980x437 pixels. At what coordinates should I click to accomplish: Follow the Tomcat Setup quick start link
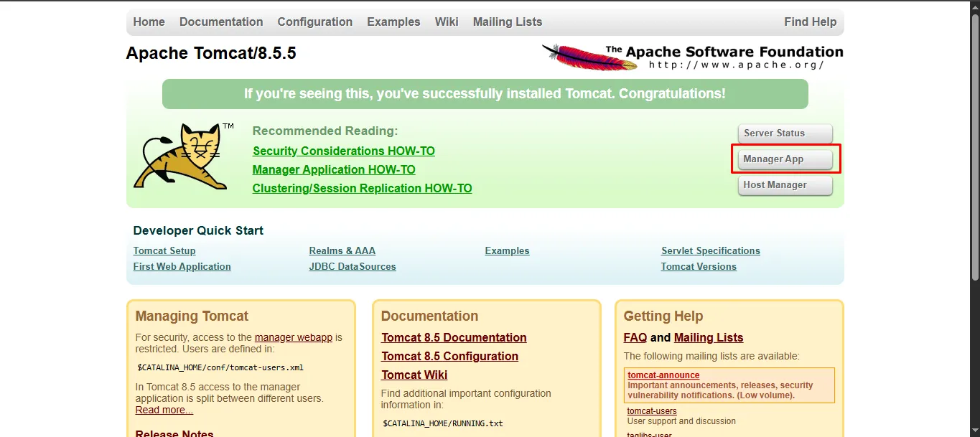pos(164,250)
